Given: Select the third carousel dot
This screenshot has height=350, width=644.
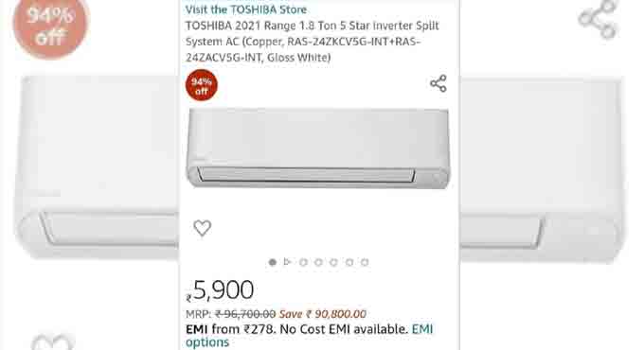Looking at the screenshot, I should (x=303, y=262).
